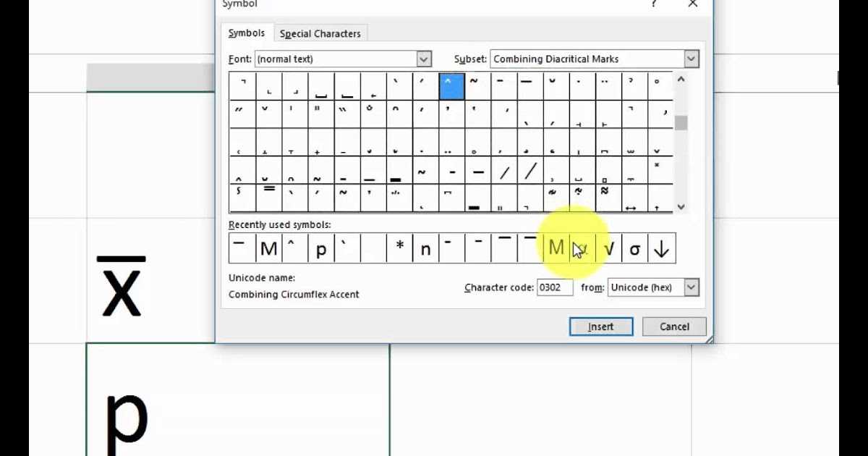Click 'Combining Circumflex Accent' Unicode name text
This screenshot has width=868, height=456.
click(294, 295)
